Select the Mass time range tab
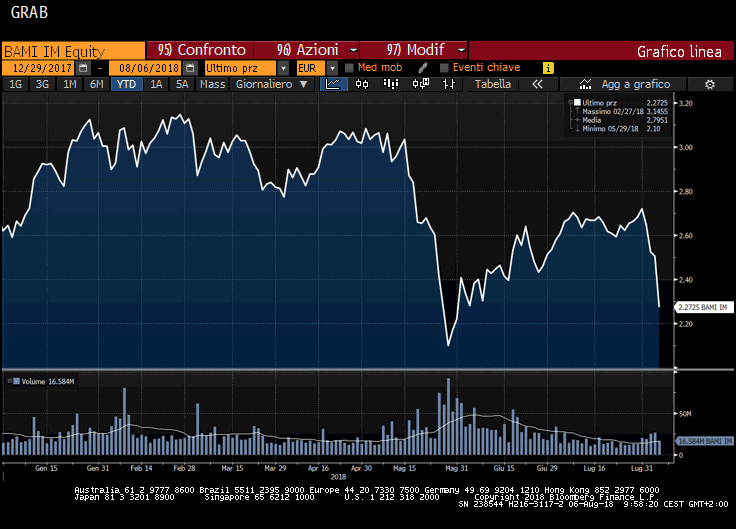Image resolution: width=736 pixels, height=529 pixels. tap(212, 84)
